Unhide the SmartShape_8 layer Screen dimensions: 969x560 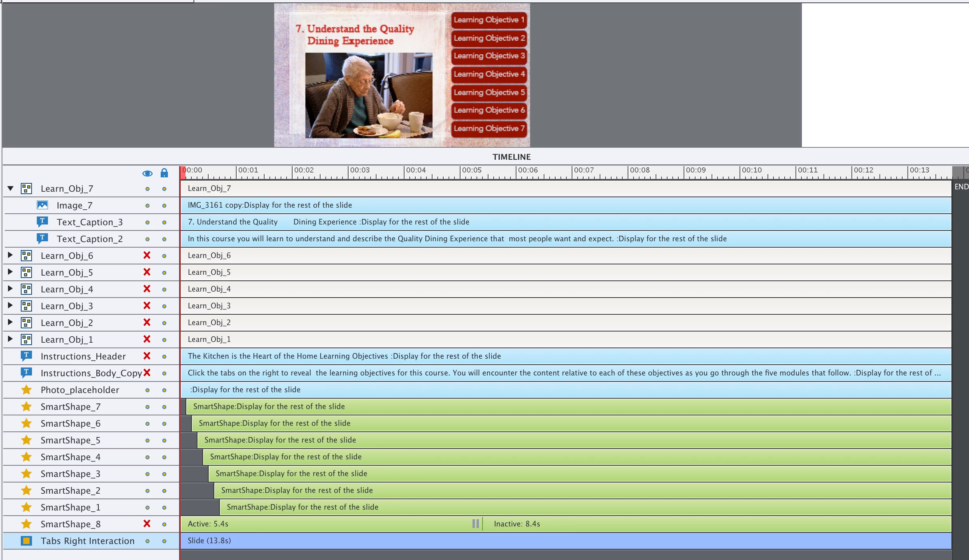pyautogui.click(x=147, y=524)
